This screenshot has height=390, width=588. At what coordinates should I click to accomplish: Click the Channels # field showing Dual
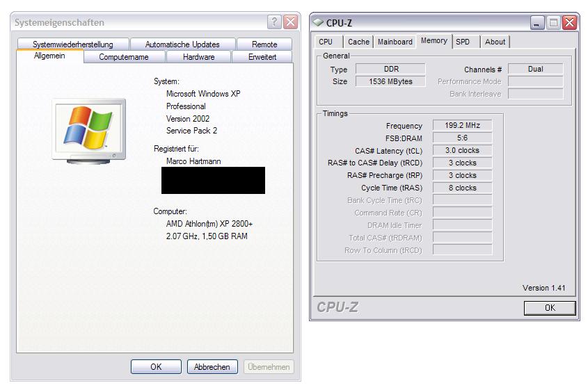pos(536,69)
